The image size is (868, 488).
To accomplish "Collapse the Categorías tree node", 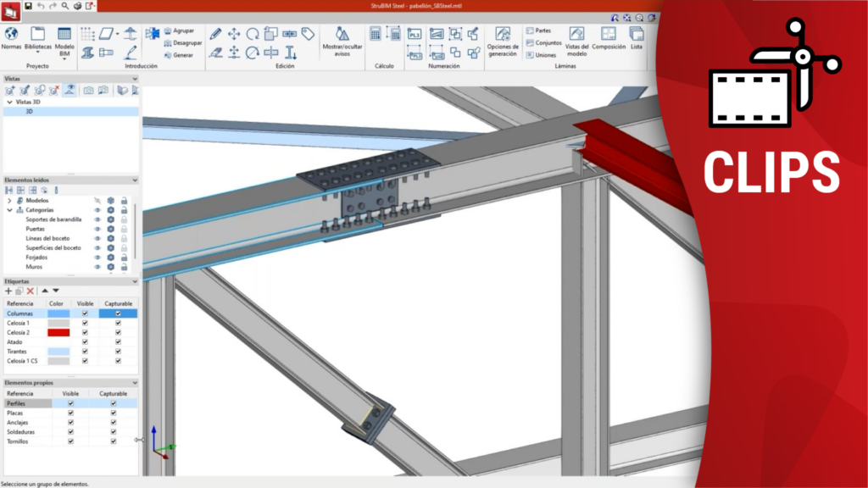I will (x=9, y=210).
